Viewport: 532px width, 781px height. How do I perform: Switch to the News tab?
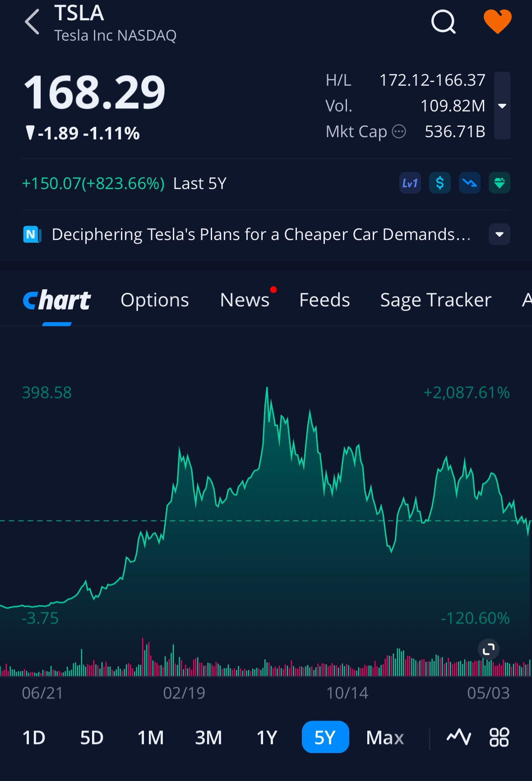click(x=245, y=300)
